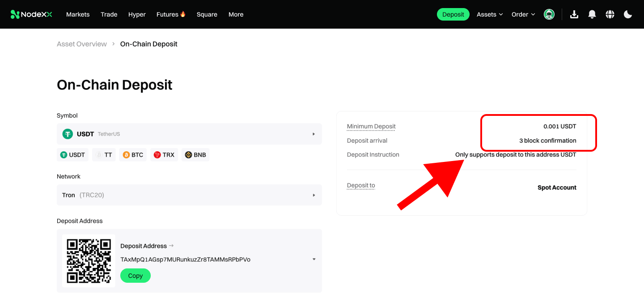
Task: Copy the deposit address
Action: [136, 276]
